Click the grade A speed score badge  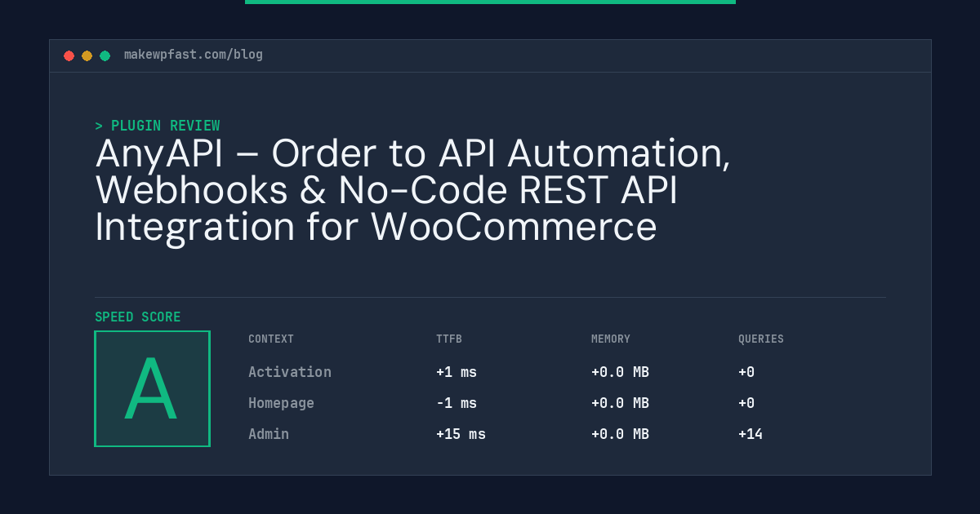pos(153,388)
